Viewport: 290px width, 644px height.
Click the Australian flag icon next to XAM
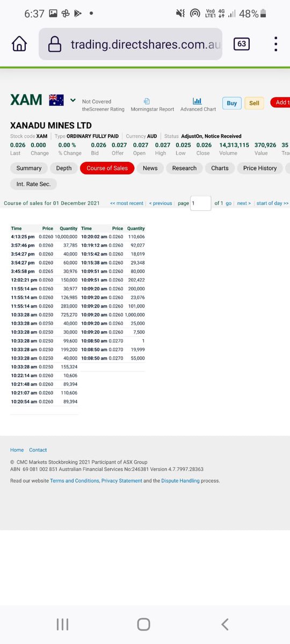tap(56, 100)
